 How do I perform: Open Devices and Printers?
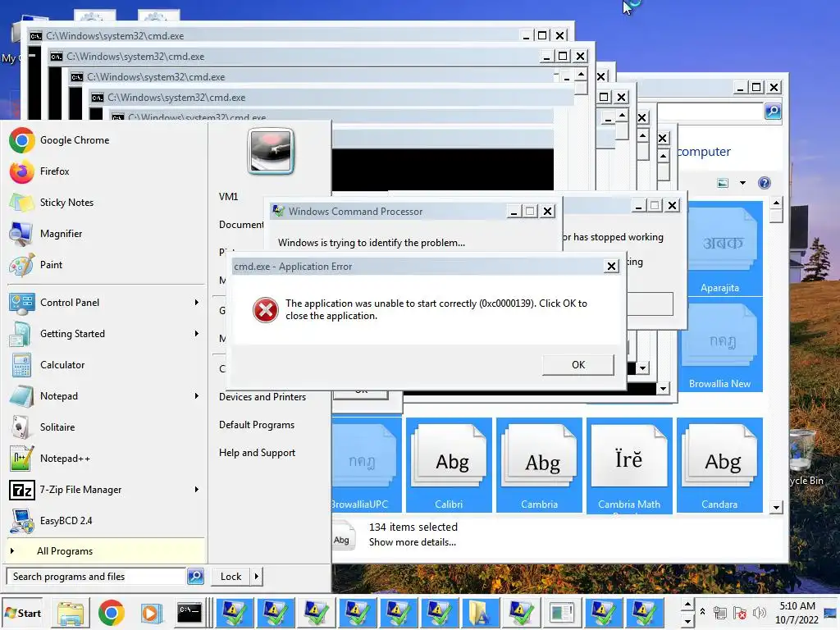pyautogui.click(x=262, y=397)
